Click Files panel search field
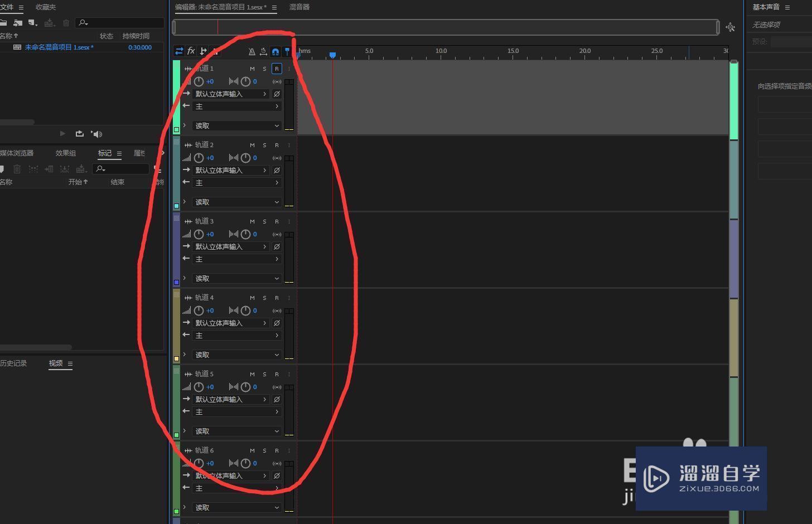 pos(119,23)
